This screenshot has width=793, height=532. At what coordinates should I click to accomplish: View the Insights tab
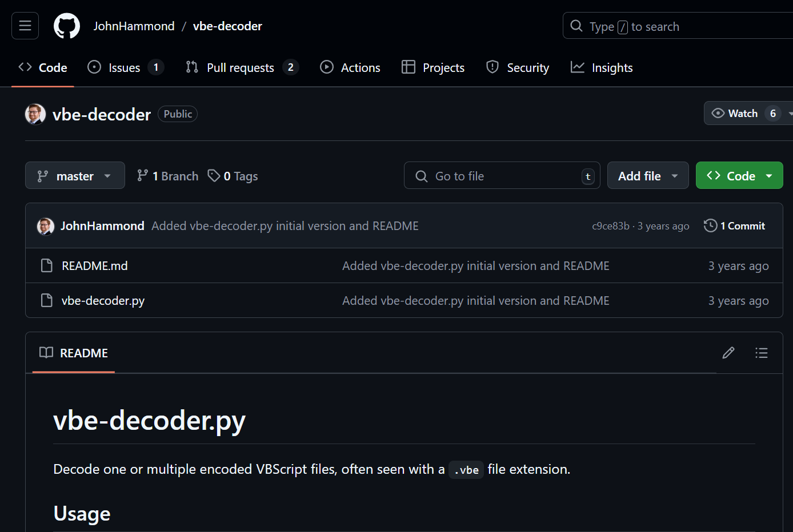602,68
